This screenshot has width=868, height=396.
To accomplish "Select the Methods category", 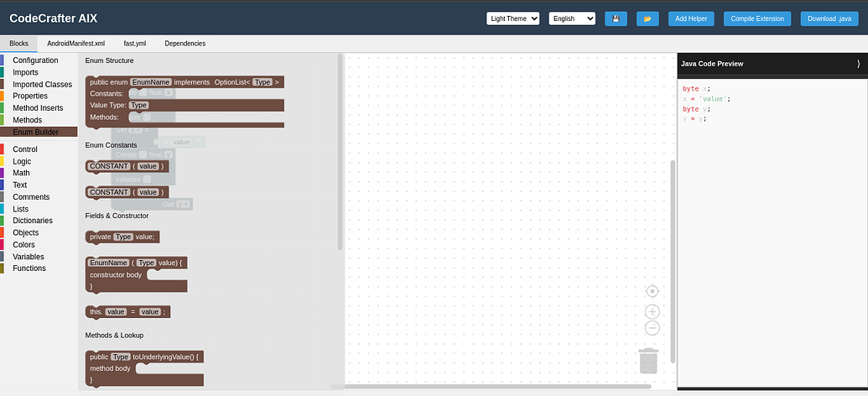I will pos(39,120).
